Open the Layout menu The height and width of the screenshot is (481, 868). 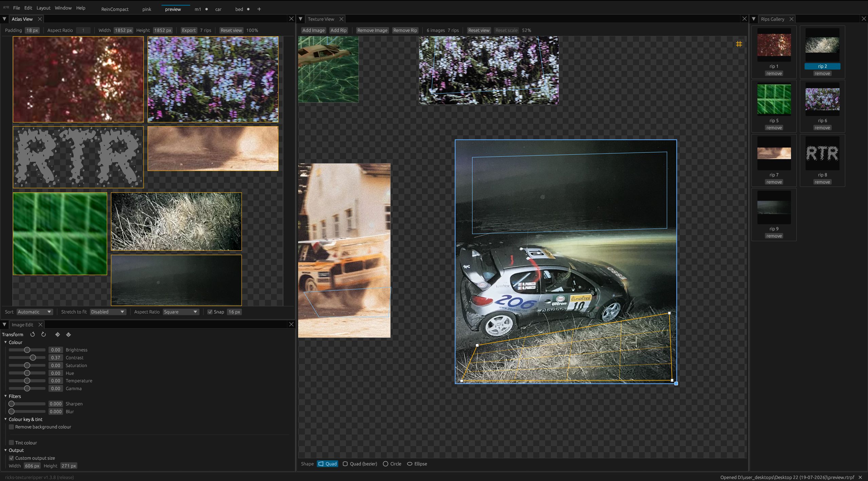[x=43, y=8]
